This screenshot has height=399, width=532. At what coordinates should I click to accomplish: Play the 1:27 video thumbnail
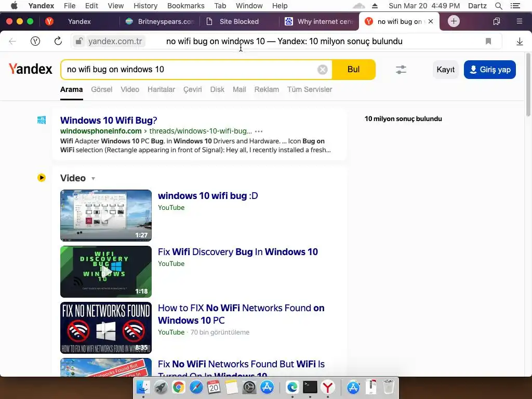[106, 216]
